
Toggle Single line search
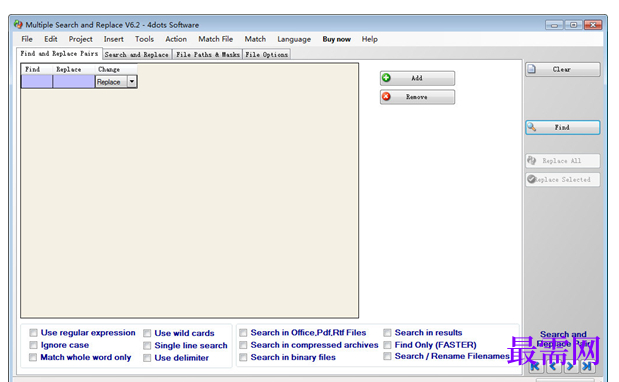tap(147, 346)
